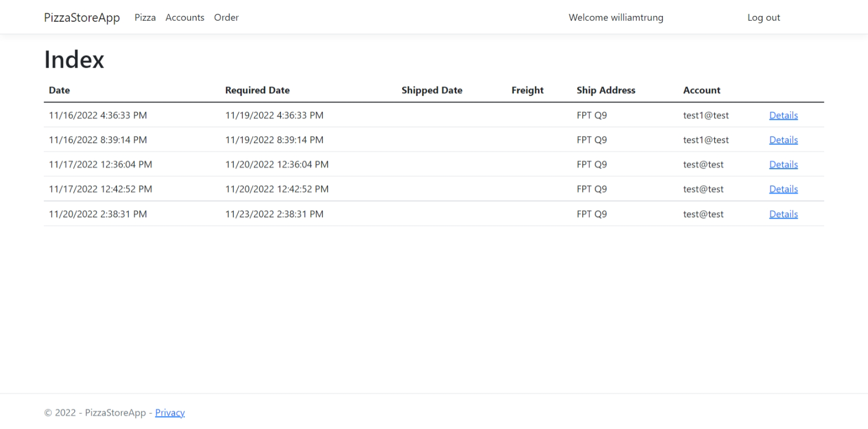
Task: Click the Ship Address column header
Action: coord(606,90)
